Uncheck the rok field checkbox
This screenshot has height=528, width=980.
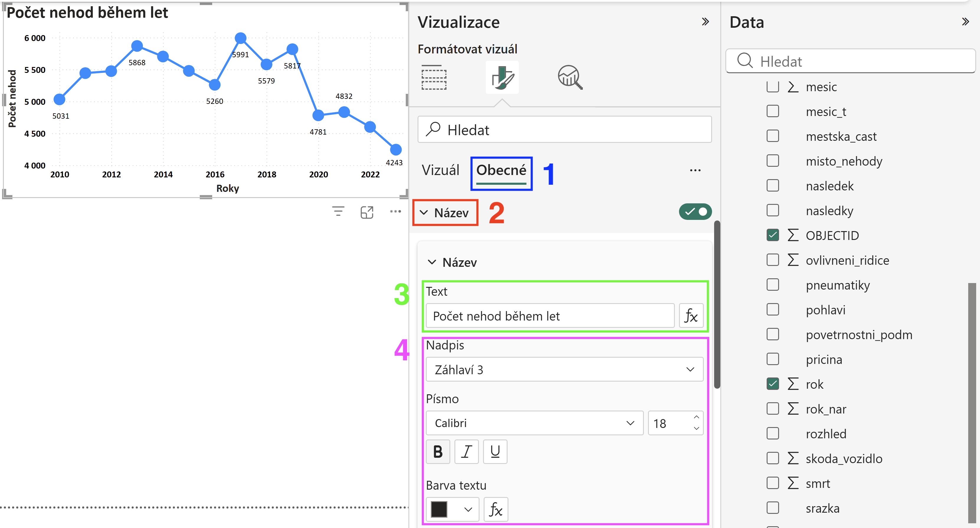coord(773,384)
